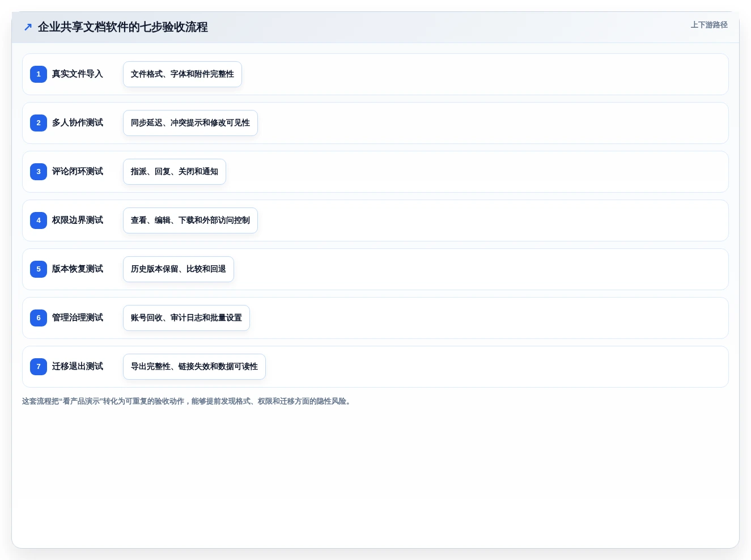Click the 账号回收、审计日志和批量设置 chip
Screen dimensions: 751x560
point(186,318)
